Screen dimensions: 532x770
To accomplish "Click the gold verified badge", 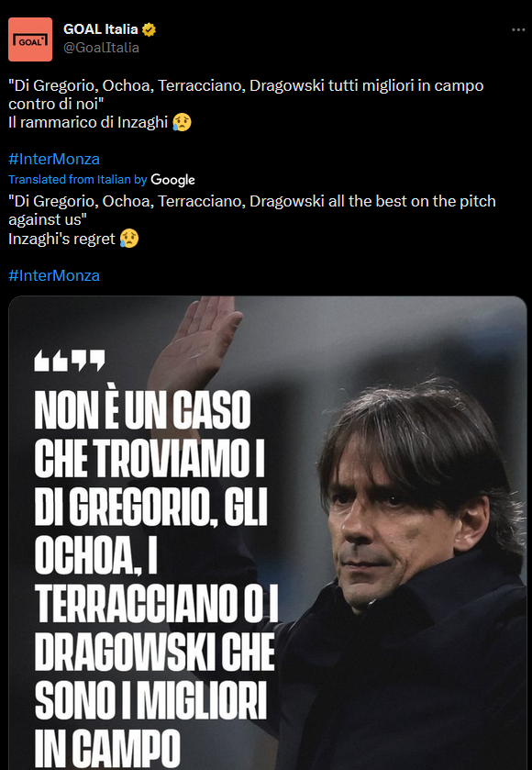I will click(149, 30).
